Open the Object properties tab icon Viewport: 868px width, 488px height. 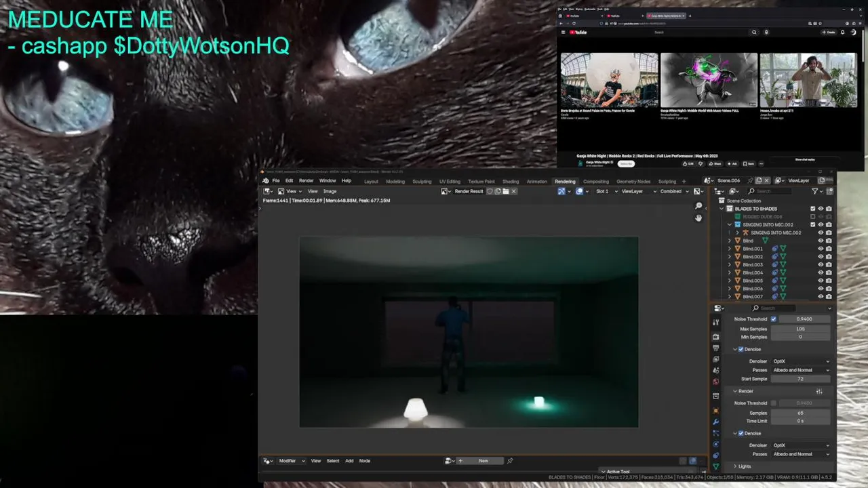715,411
